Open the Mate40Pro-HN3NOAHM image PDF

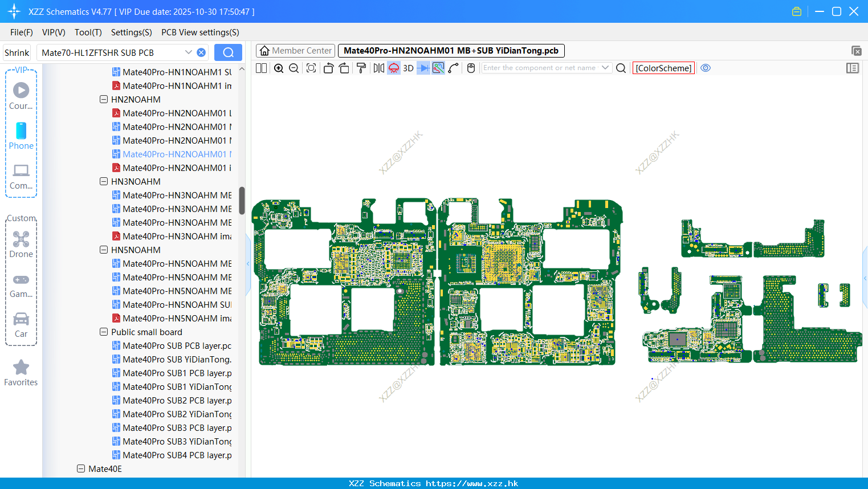tap(172, 236)
